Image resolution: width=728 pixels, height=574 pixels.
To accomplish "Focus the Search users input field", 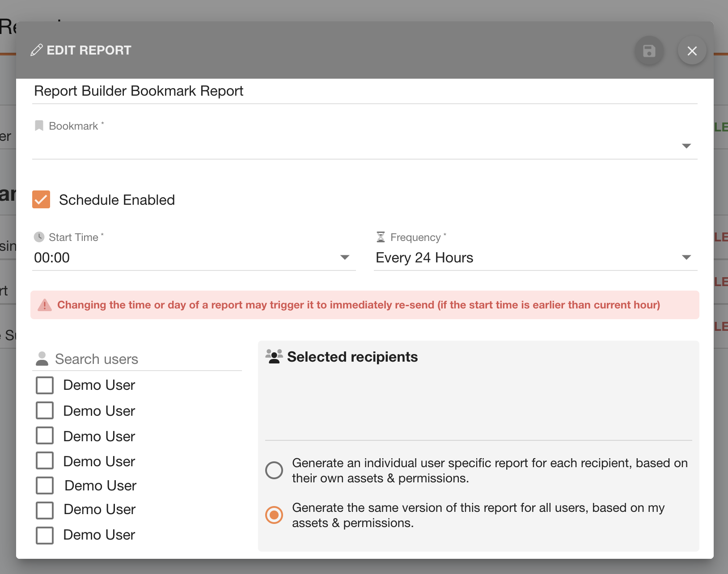I will pyautogui.click(x=147, y=359).
